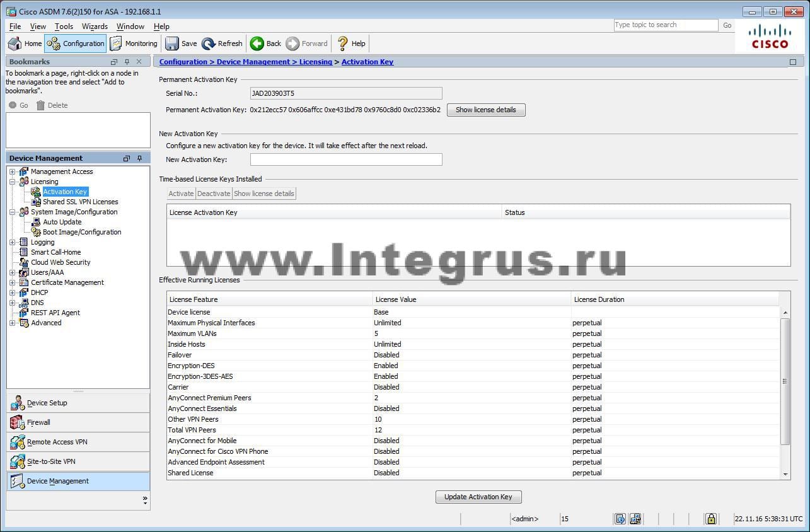The width and height of the screenshot is (810, 532).
Task: Click the Forward arrow button
Action: (x=306, y=43)
